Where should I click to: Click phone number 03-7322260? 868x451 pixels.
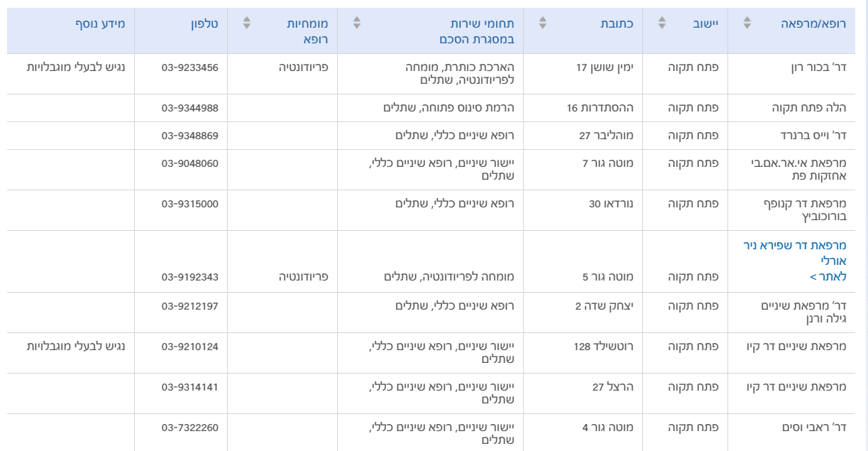(189, 428)
